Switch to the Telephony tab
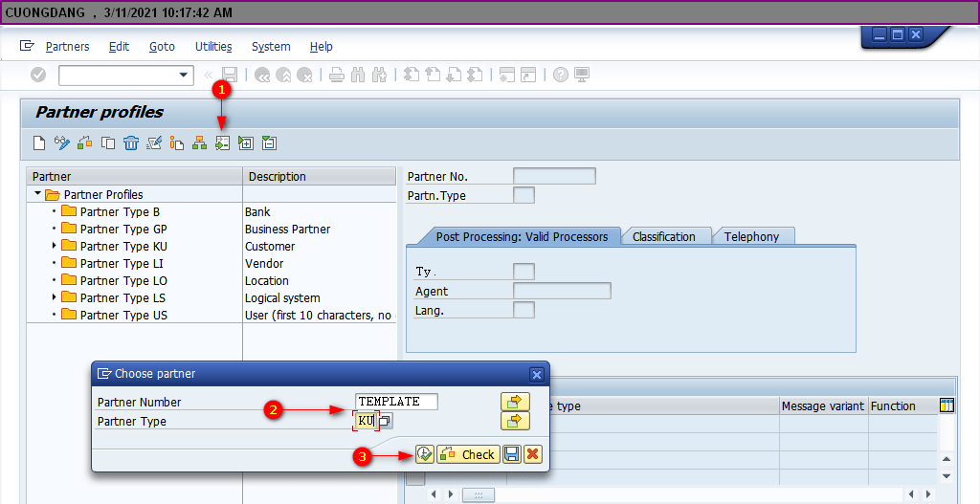Viewport: 980px width, 504px height. point(750,236)
